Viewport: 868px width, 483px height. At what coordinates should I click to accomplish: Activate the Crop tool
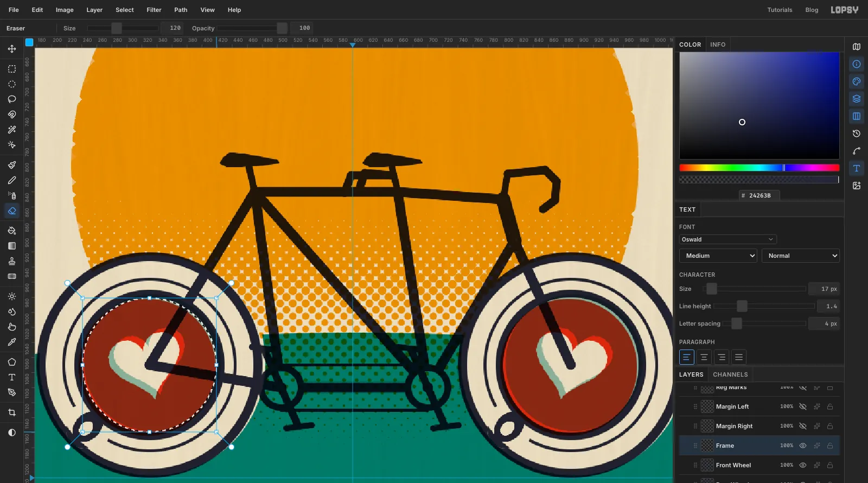(x=12, y=412)
